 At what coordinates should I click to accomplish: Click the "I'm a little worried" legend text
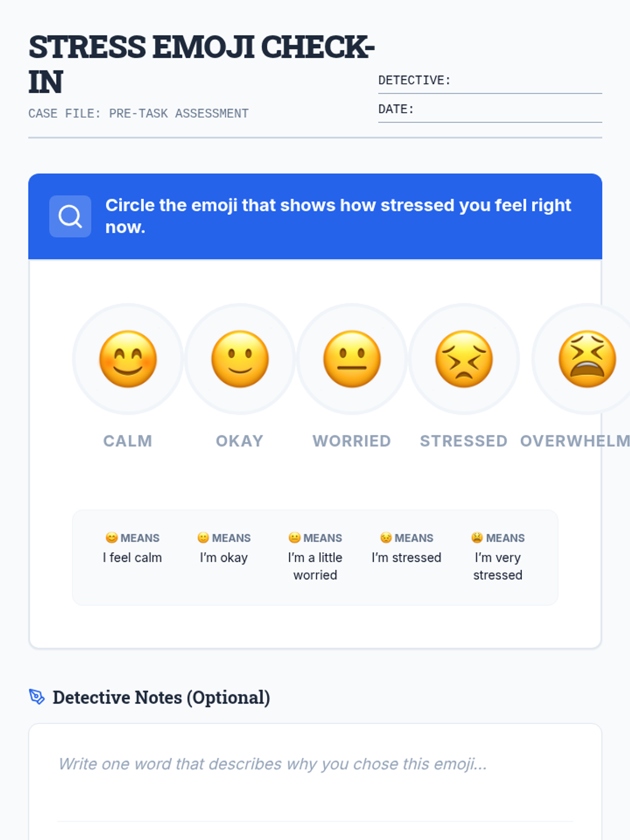tap(315, 566)
